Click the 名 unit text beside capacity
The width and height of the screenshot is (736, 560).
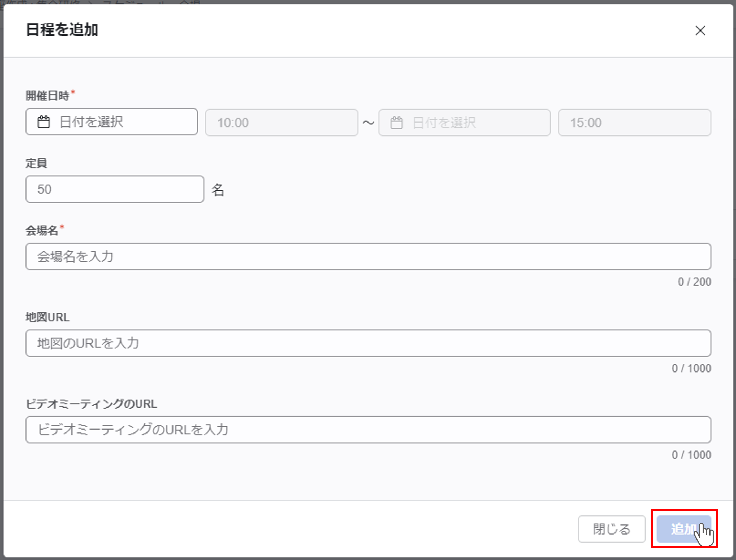point(218,190)
